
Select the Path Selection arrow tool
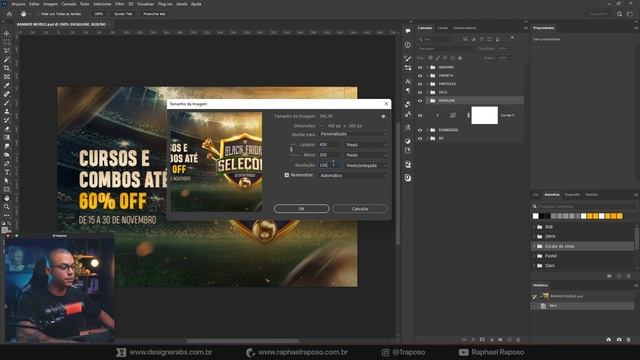[7, 181]
